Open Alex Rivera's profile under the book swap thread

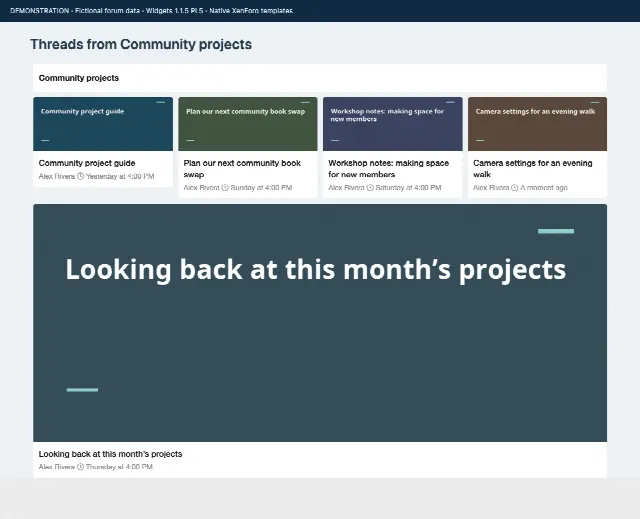201,188
